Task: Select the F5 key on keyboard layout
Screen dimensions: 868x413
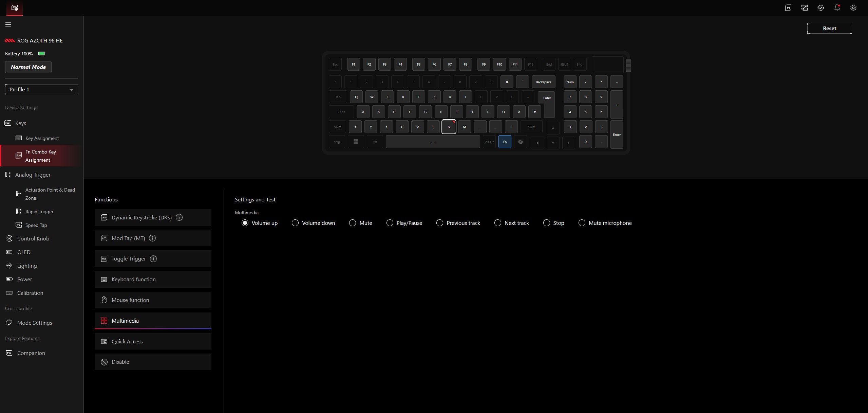Action: [x=418, y=64]
